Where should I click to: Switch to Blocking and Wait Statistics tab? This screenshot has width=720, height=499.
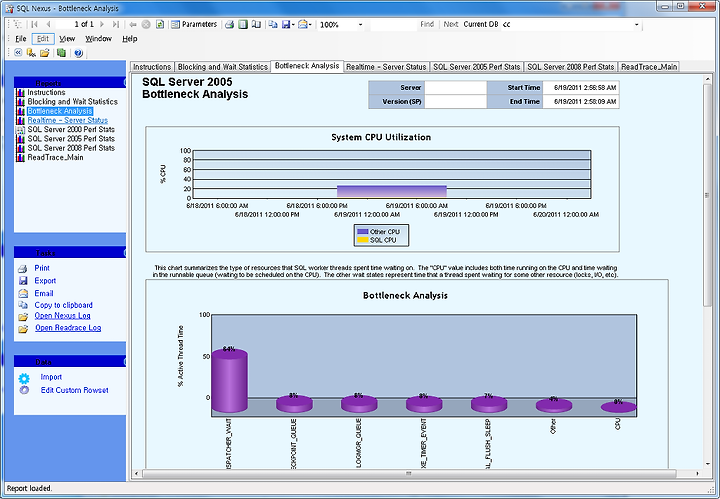click(223, 67)
